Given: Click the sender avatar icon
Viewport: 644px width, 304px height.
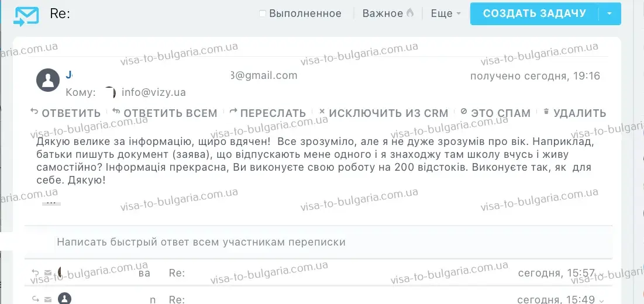Looking at the screenshot, I should (x=48, y=80).
